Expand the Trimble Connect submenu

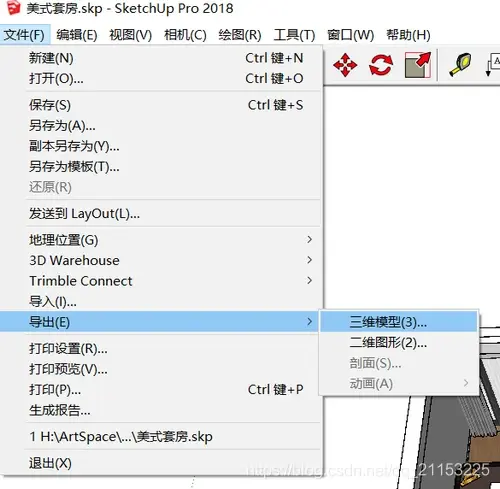(x=161, y=281)
